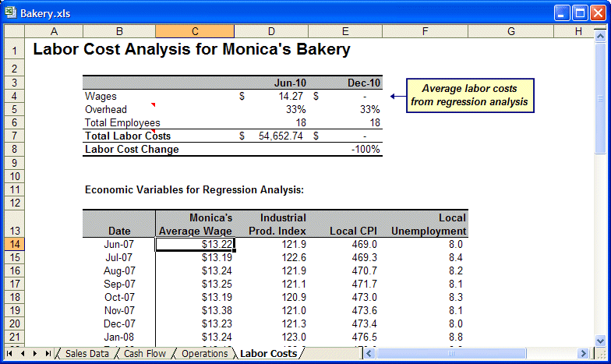Image resolution: width=611 pixels, height=364 pixels.
Task: Select the Jul-07 date cell
Action: click(118, 257)
